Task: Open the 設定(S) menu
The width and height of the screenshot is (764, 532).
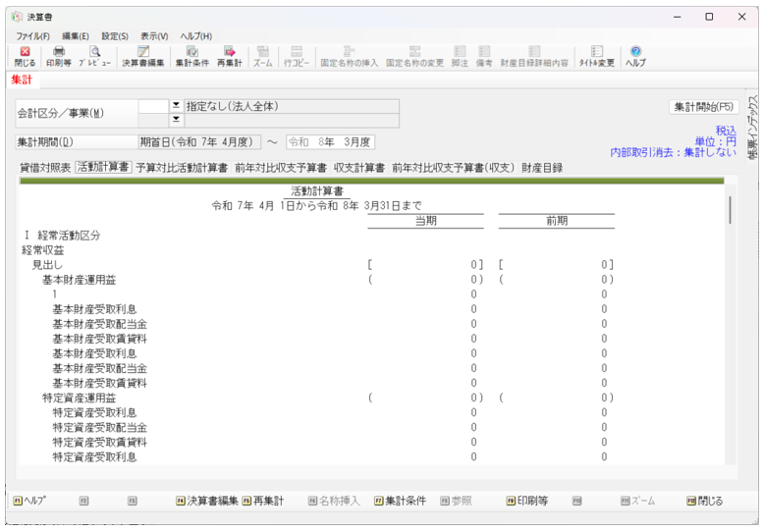Action: pyautogui.click(x=115, y=36)
